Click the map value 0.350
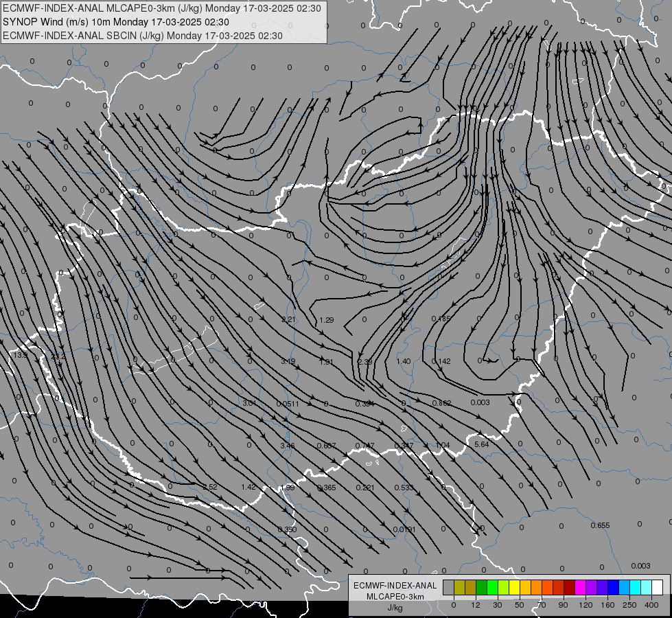Image resolution: width=672 pixels, height=618 pixels. 287,529
